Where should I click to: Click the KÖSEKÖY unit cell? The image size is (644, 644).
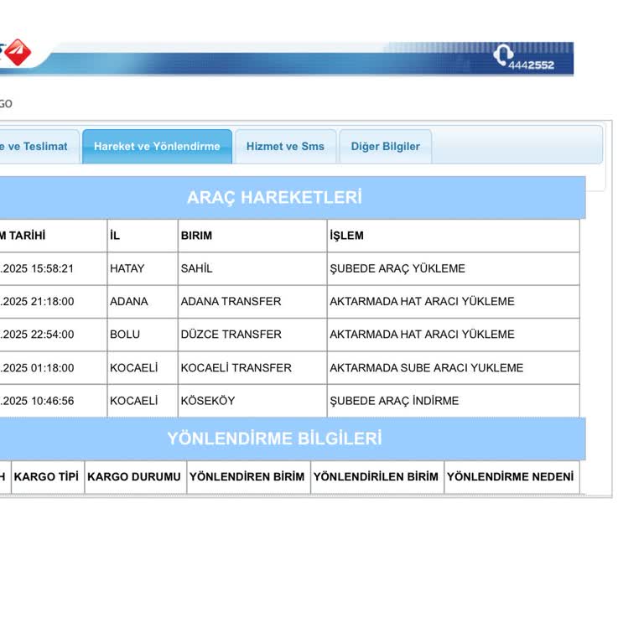tap(252, 401)
